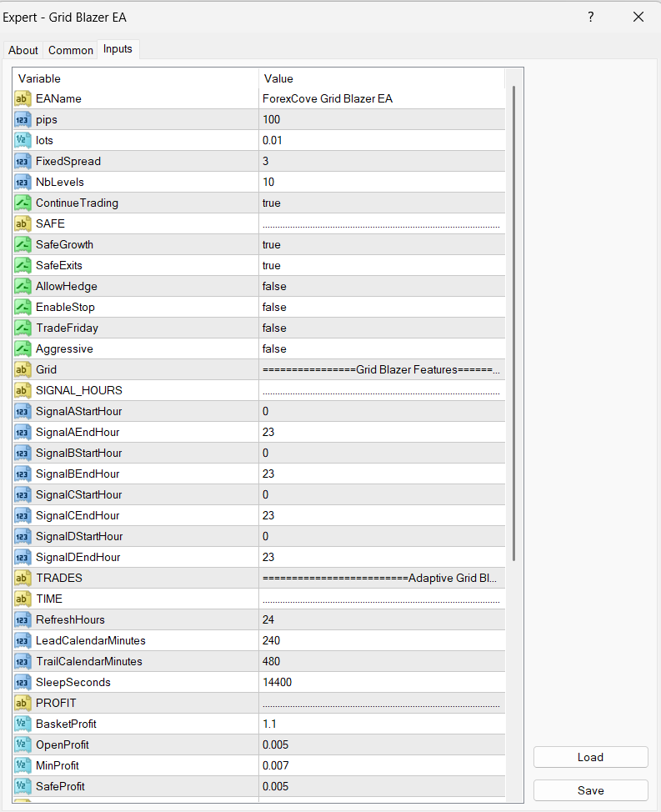The image size is (661, 812).
Task: Click the SignalDEndHour variable name
Action: [78, 557]
